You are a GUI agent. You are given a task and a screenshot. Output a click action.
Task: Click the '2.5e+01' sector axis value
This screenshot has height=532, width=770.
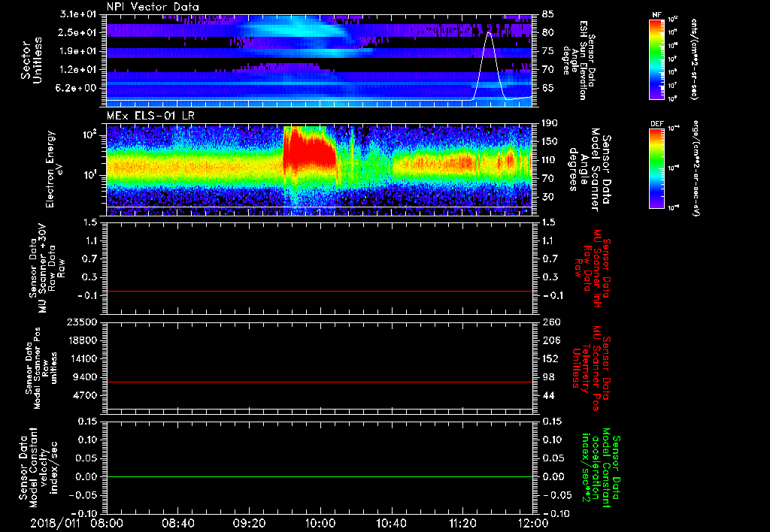[x=78, y=32]
